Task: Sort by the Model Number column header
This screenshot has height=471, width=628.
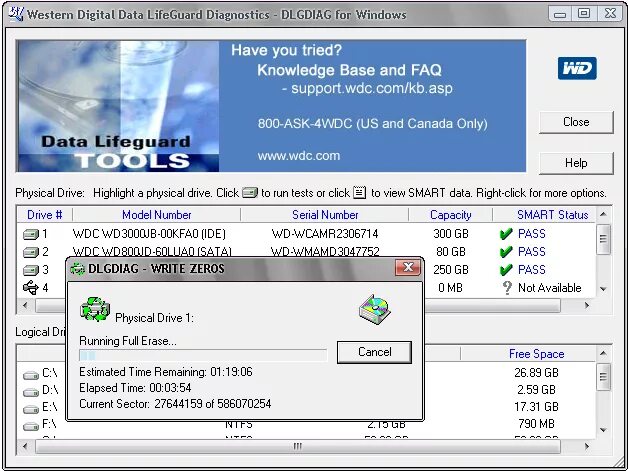Action: click(157, 215)
